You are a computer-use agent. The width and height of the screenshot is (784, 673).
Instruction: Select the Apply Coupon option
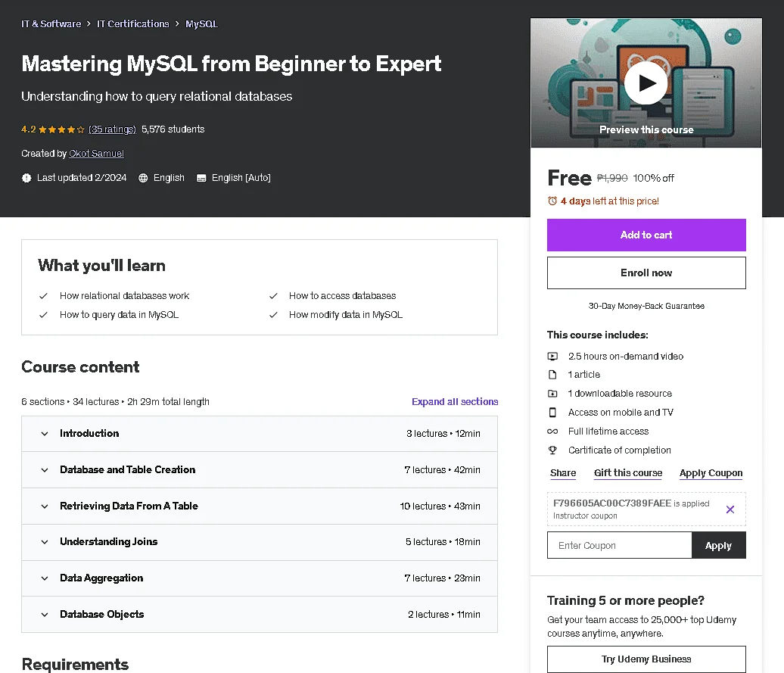[x=711, y=473]
